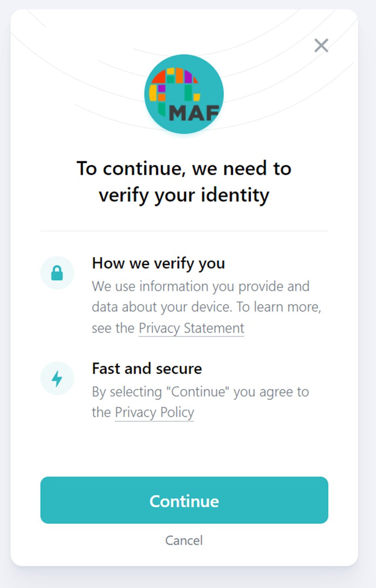Click the "Fast and secure" heading
Image resolution: width=376 pixels, height=588 pixels.
click(147, 368)
